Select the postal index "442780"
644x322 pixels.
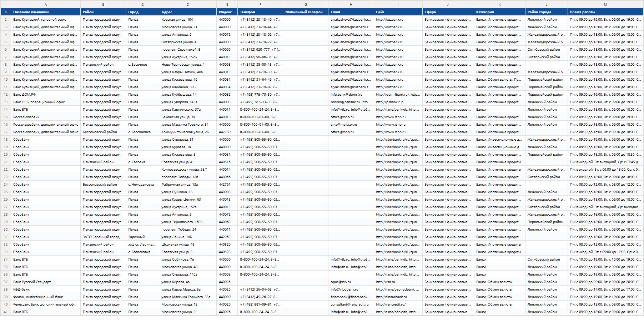(227, 132)
